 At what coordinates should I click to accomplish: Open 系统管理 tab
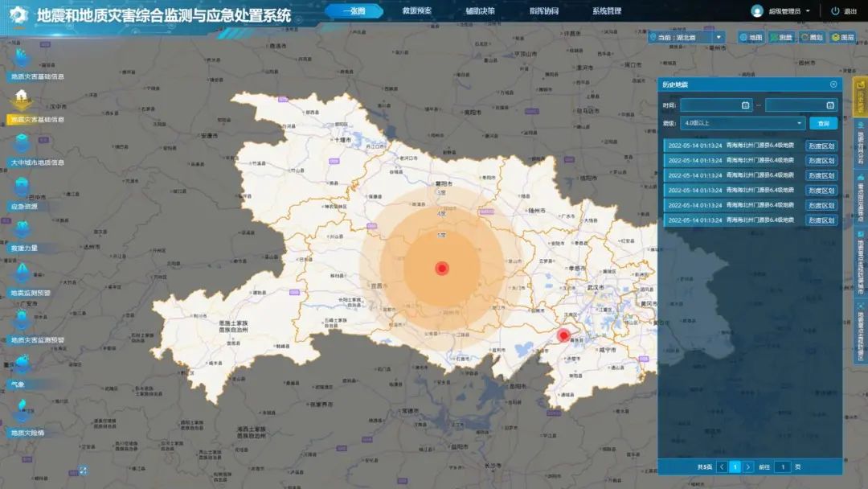607,10
